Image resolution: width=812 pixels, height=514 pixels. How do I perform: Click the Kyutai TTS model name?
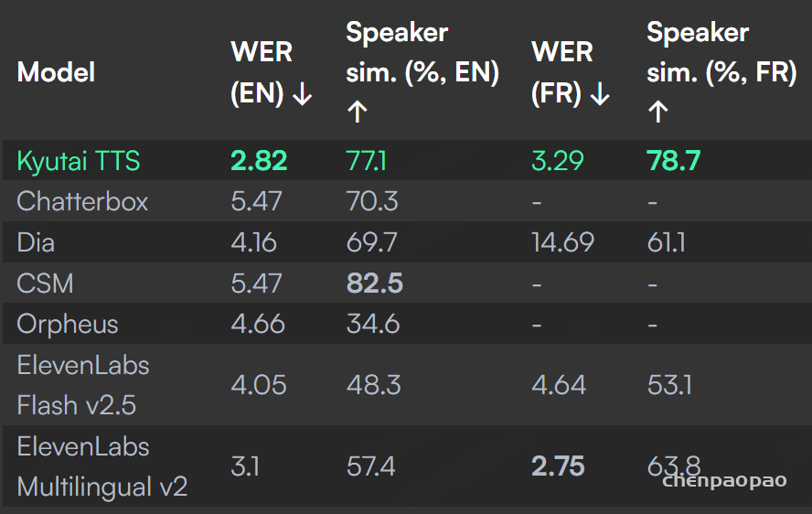click(79, 161)
